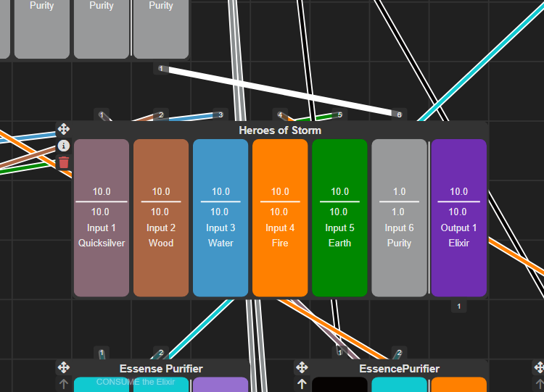Select the light purple slot in "Essense Purifier"
This screenshot has width=544, height=392.
pos(221,385)
